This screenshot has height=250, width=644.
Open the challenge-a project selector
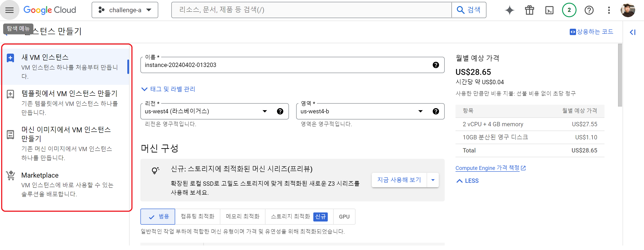click(125, 10)
